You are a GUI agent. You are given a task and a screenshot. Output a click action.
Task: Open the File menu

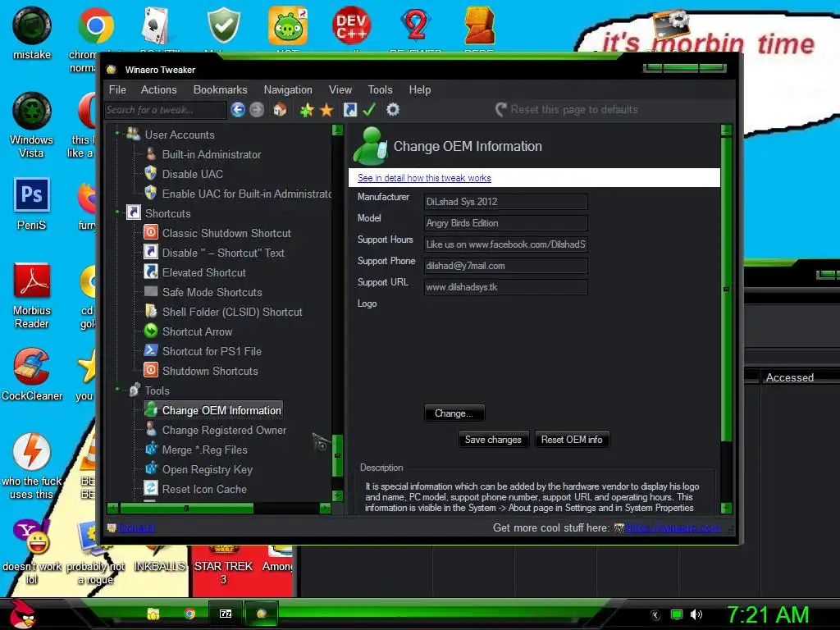click(x=117, y=90)
